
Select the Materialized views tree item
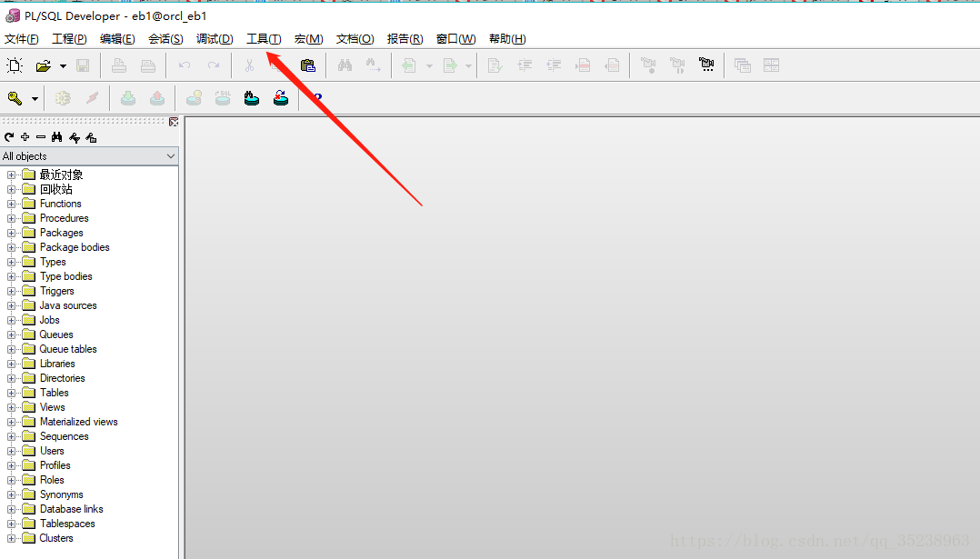tap(79, 423)
